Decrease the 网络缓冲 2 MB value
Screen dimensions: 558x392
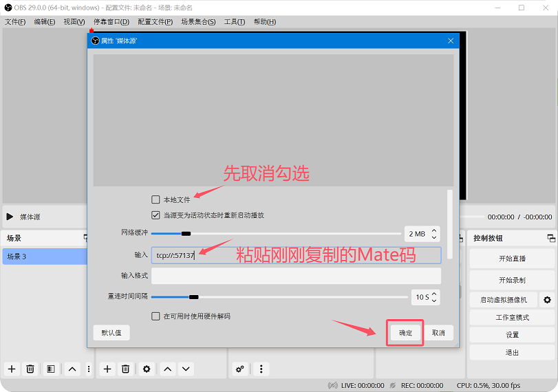click(434, 237)
